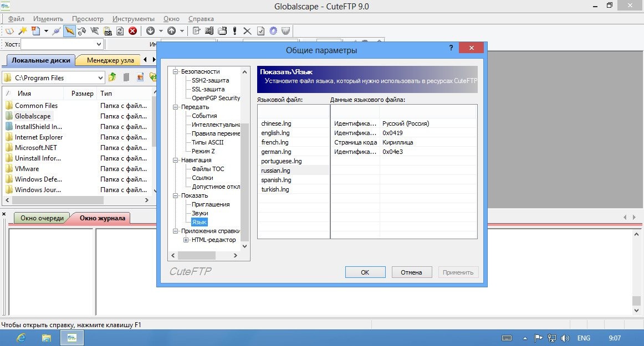Click the settings tree horizontal scrollbar thumb
The height and width of the screenshot is (346, 644).
[196, 255]
